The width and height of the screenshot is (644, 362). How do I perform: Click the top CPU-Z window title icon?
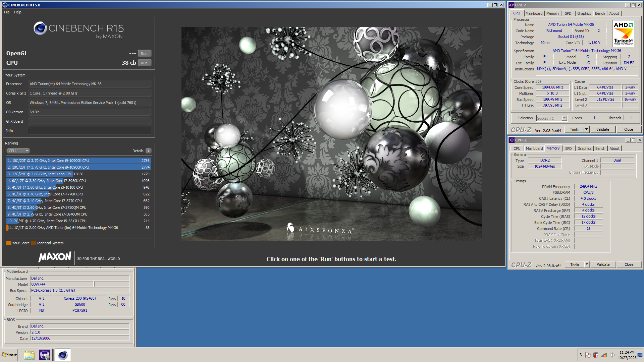tap(512, 5)
